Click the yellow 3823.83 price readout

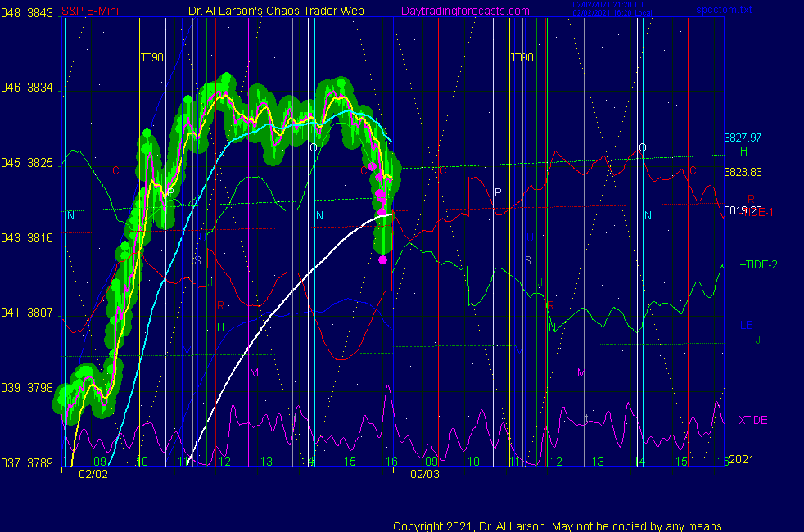pos(743,172)
